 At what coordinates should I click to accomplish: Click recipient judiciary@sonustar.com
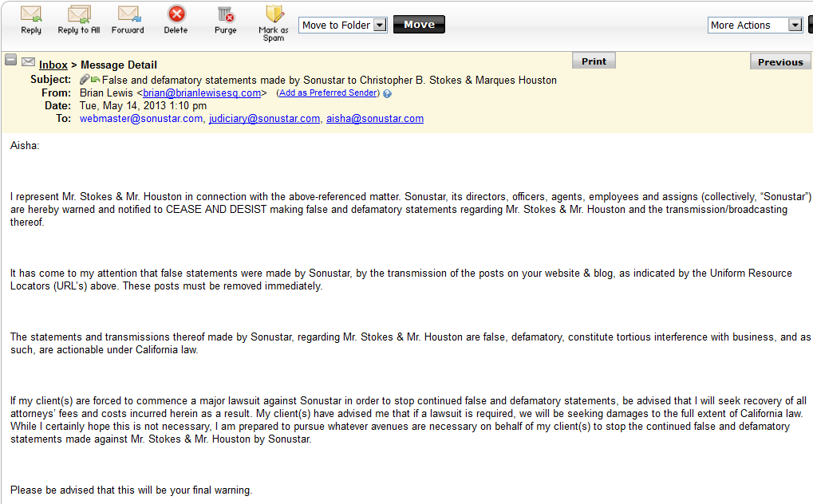[264, 118]
